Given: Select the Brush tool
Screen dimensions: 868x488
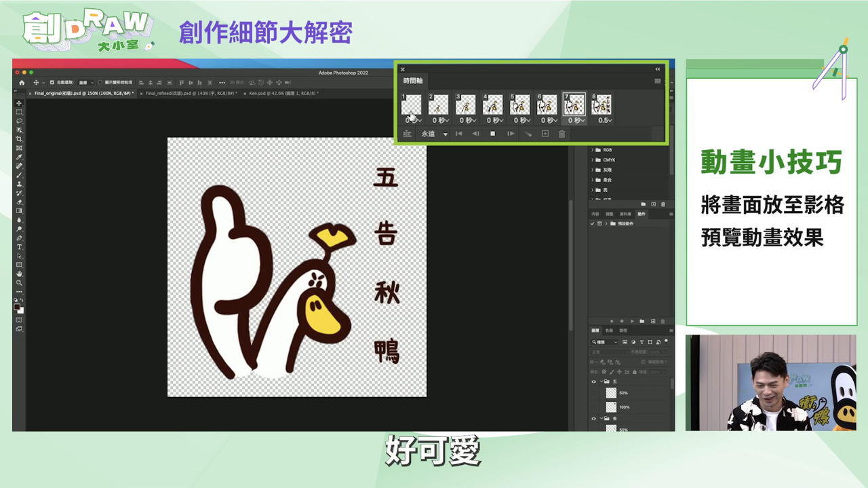Looking at the screenshot, I should pyautogui.click(x=19, y=175).
